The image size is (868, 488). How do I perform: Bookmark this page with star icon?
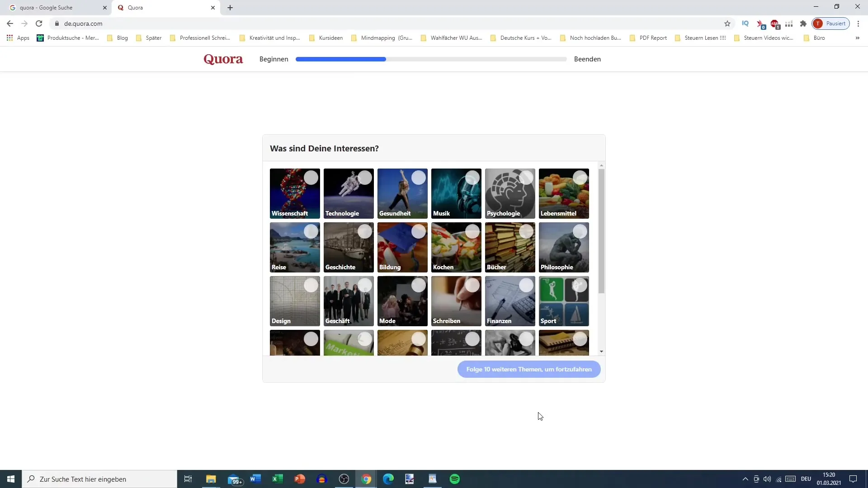coord(727,23)
